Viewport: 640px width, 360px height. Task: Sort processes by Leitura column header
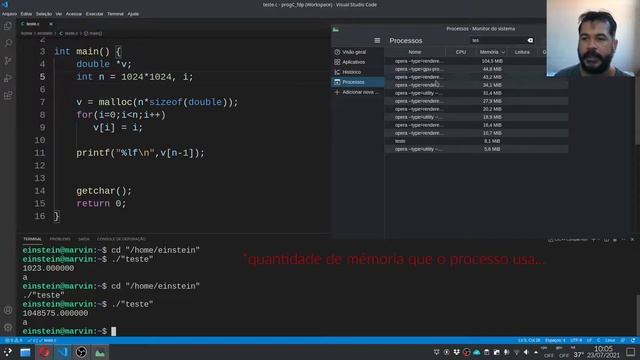522,52
